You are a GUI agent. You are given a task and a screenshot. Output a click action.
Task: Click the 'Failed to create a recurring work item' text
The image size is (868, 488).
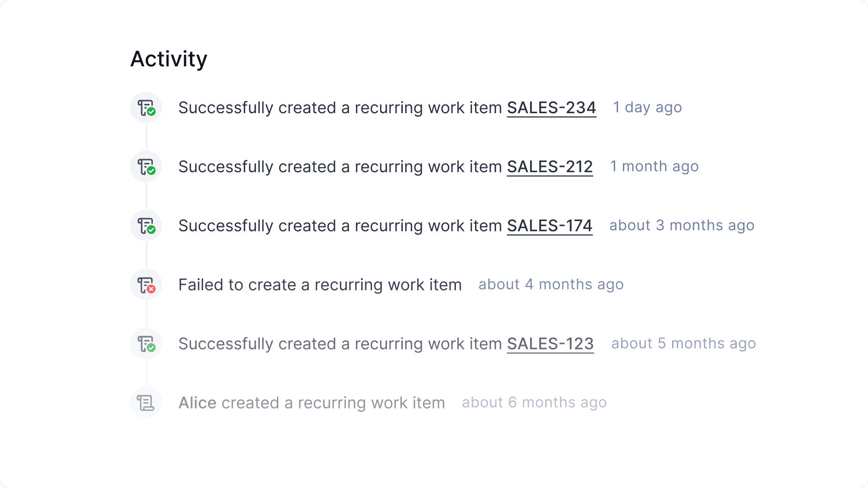pyautogui.click(x=320, y=284)
